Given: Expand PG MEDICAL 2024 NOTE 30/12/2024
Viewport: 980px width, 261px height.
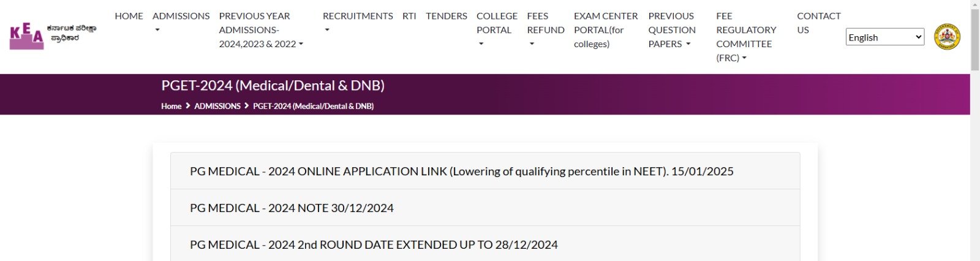Looking at the screenshot, I should point(292,208).
